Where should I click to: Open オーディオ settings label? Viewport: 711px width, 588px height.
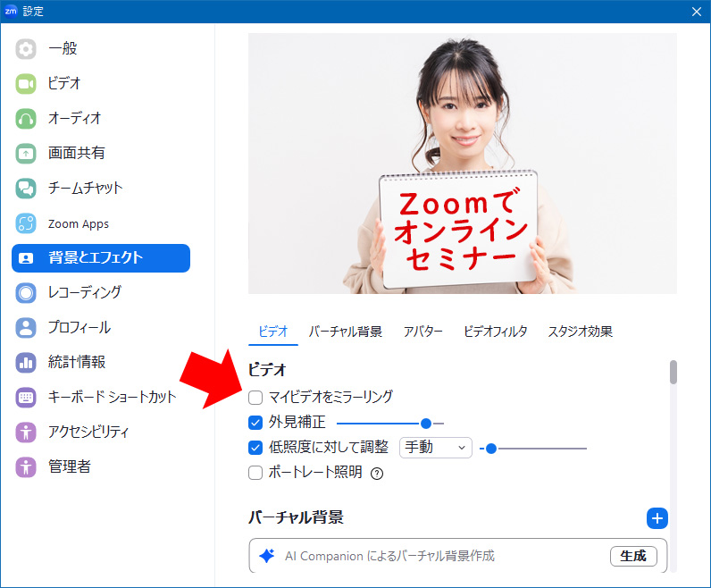pyautogui.click(x=75, y=119)
